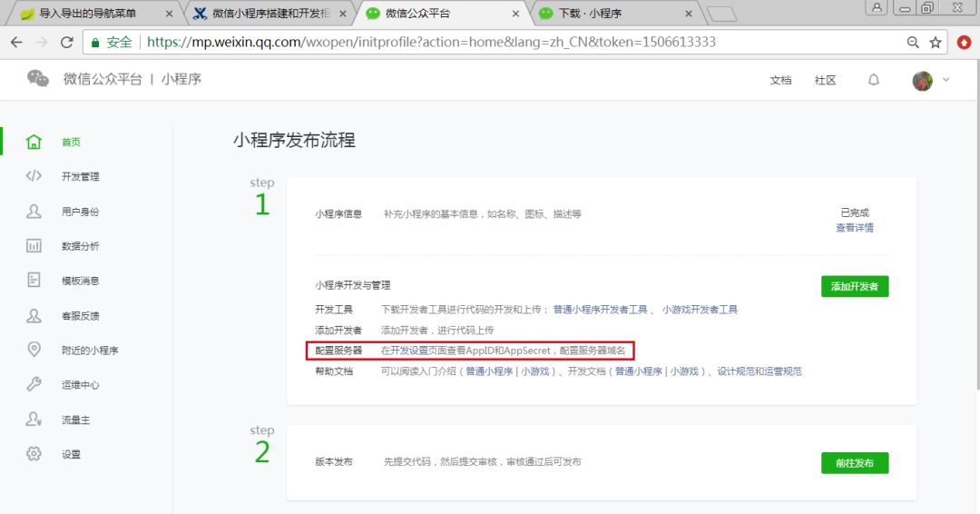The image size is (980, 514).
Task: Click the 版本发布 label in step 2
Action: point(334,462)
